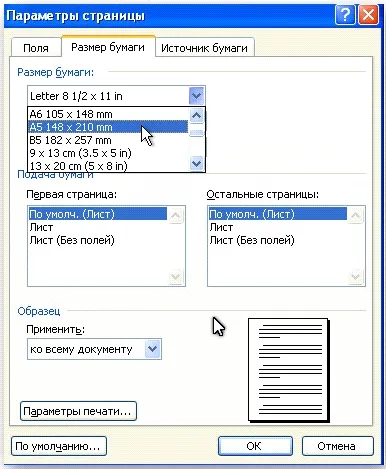Open the Источник бумаги tab

pyautogui.click(x=204, y=48)
